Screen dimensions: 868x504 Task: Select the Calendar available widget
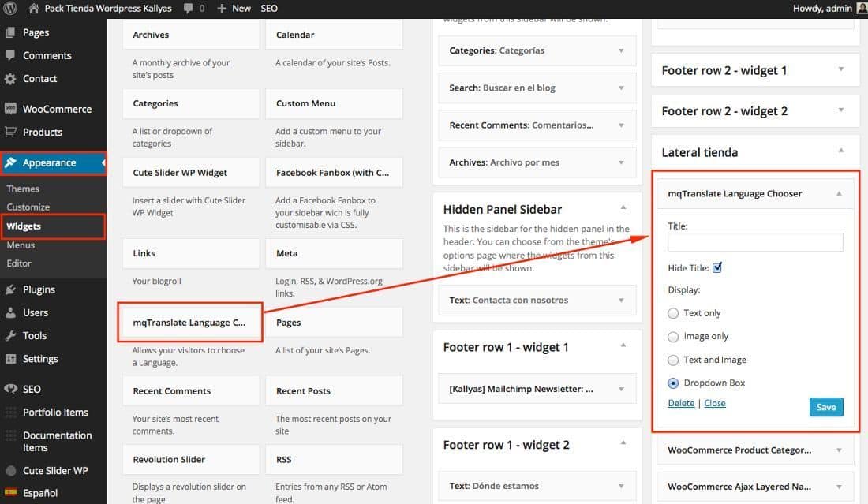point(334,35)
